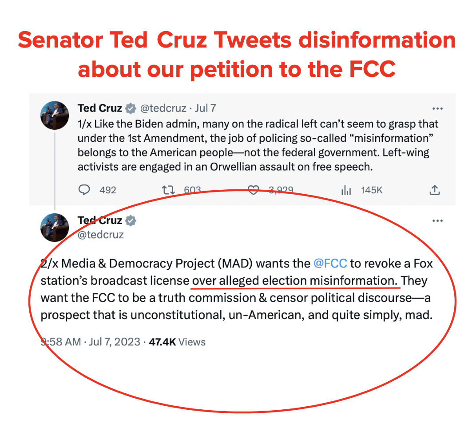Click the 492 replies count
Image resolution: width=476 pixels, height=448 pixels.
point(108,190)
